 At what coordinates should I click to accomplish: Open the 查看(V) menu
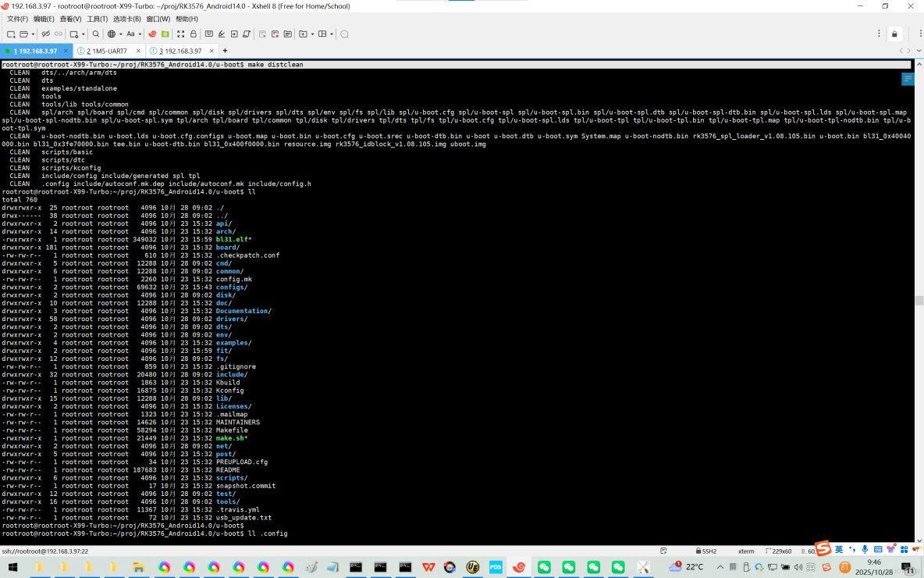click(71, 19)
